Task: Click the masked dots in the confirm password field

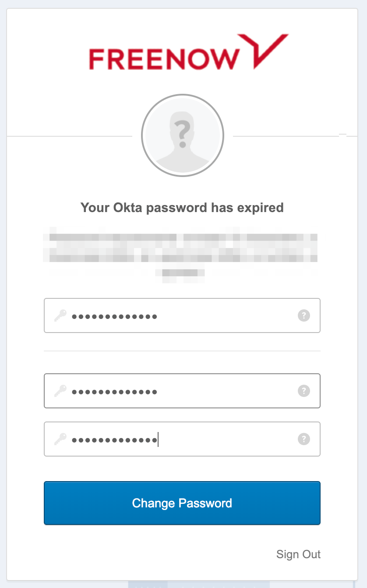Action: click(115, 440)
